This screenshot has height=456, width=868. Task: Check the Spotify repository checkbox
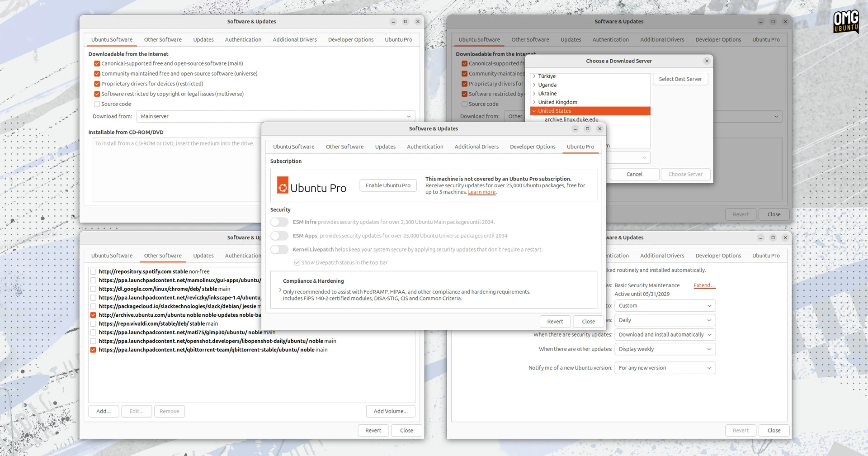(93, 272)
